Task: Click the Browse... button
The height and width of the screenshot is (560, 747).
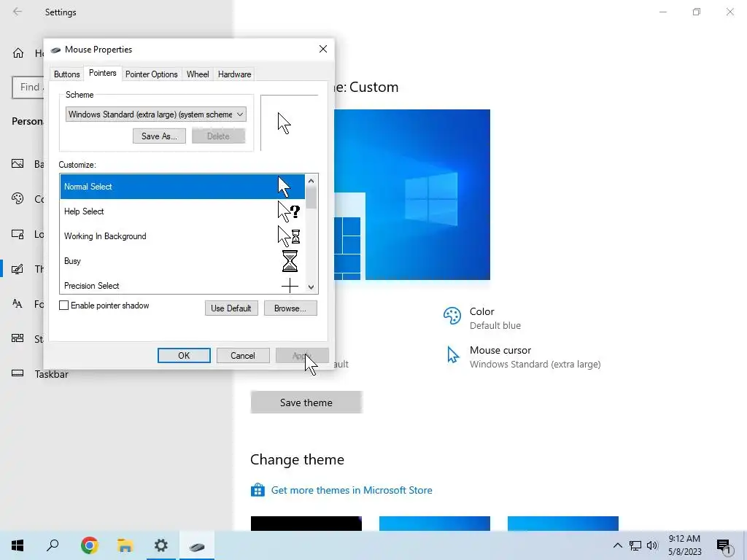Action: (x=290, y=308)
